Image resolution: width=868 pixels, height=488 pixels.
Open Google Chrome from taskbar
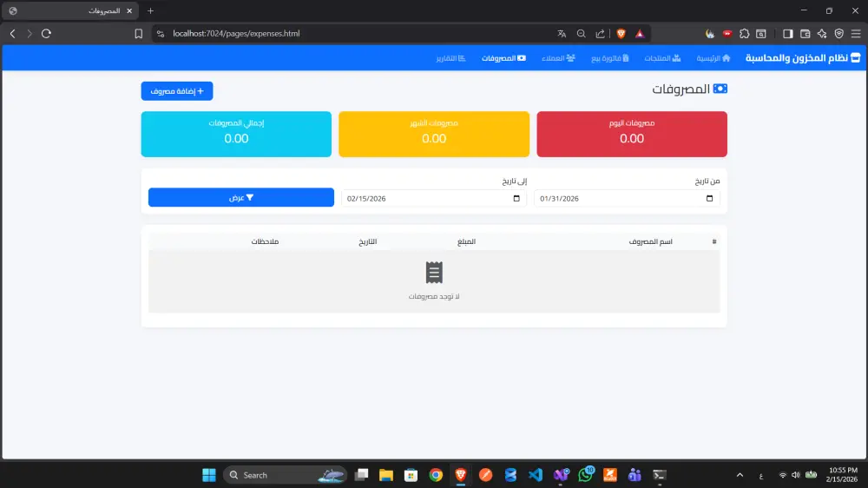pyautogui.click(x=436, y=475)
